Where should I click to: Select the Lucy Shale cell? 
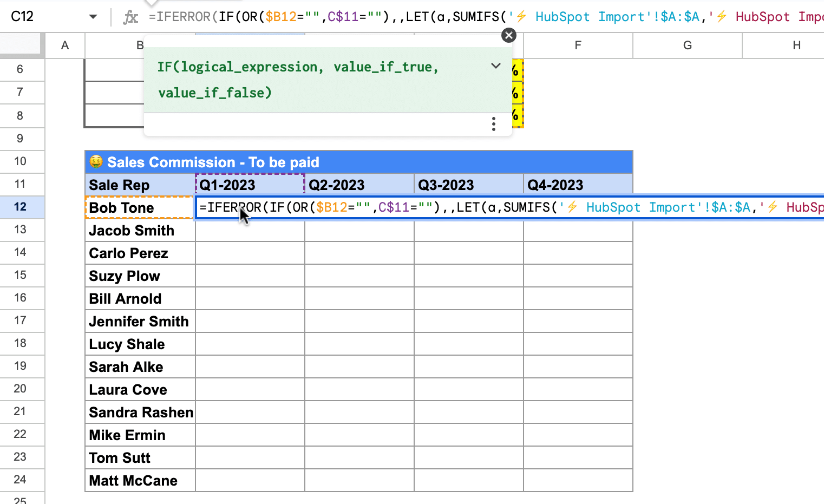click(x=140, y=344)
